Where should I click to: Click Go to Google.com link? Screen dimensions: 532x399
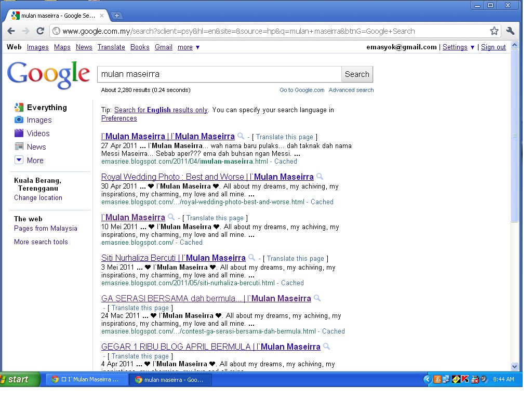[x=302, y=90]
